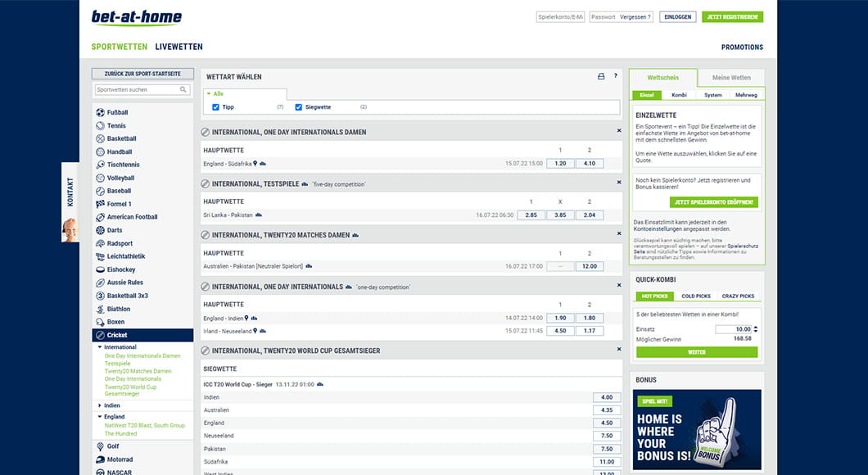Open the Radsport cycling icon
Screen dimensions: 868x475
[100, 243]
